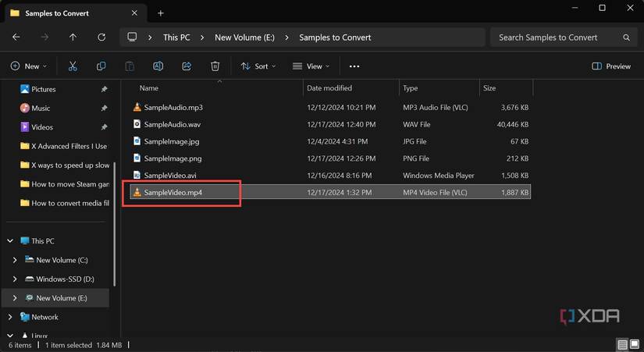Select Samples to Convert breadcrumb
Image resolution: width=644 pixels, height=352 pixels.
tap(335, 37)
